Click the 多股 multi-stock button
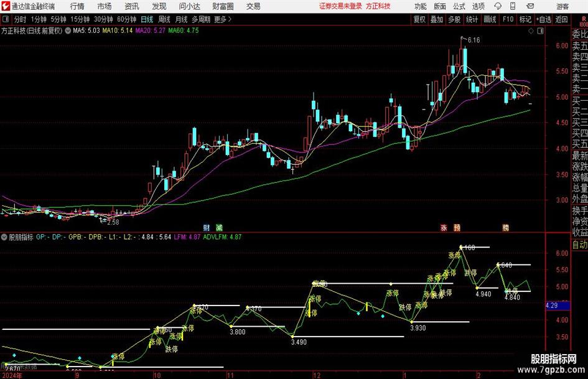 [454, 19]
